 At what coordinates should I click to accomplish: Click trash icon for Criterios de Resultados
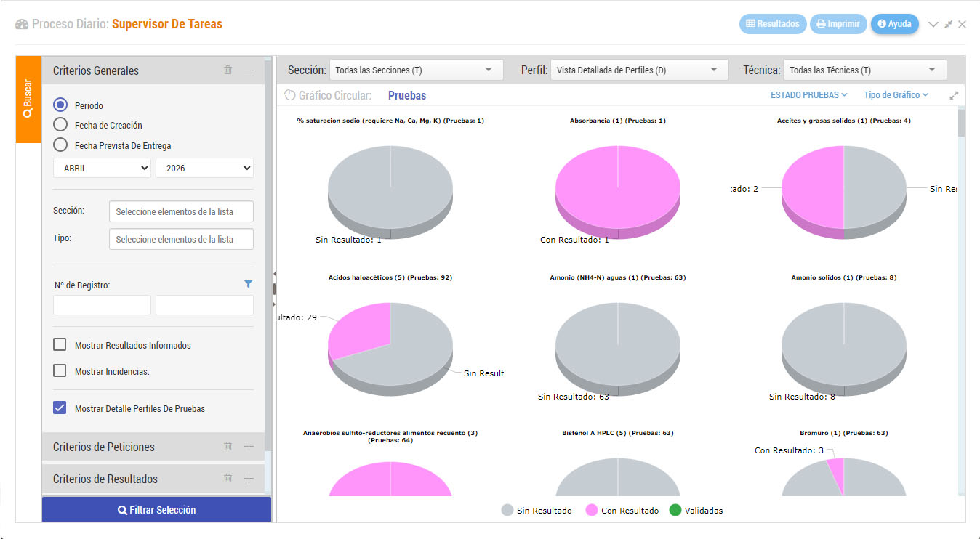point(228,479)
